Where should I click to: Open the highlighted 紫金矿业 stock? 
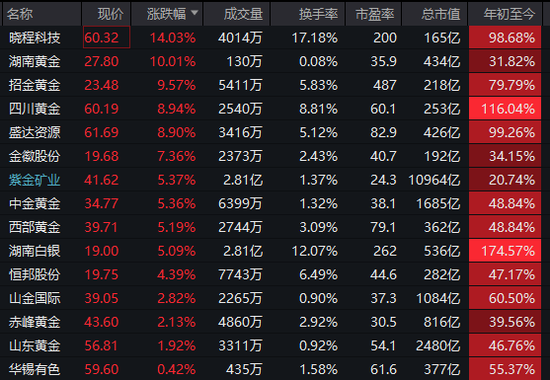point(34,180)
